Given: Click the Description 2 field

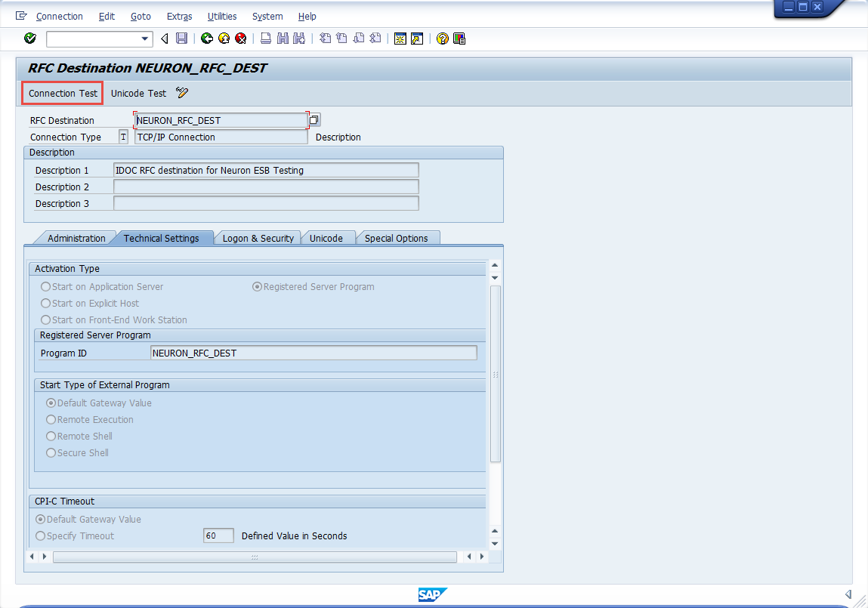Looking at the screenshot, I should click(266, 187).
